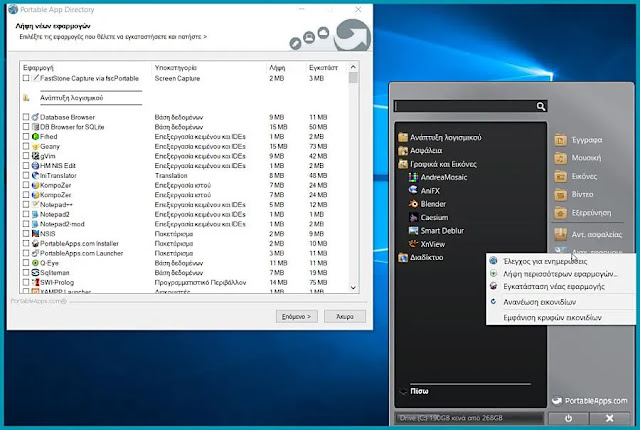The image size is (640, 430).
Task: Open the Έγγραφα folder shortcut
Action: tap(578, 140)
